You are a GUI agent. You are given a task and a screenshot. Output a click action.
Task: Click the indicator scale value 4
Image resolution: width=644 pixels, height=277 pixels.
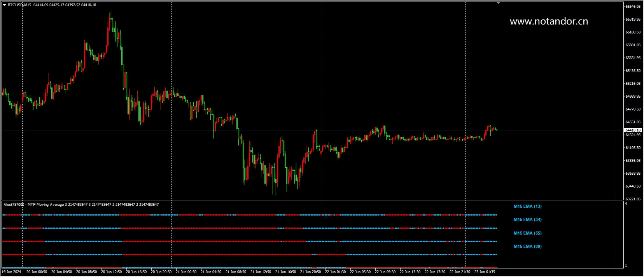626,203
